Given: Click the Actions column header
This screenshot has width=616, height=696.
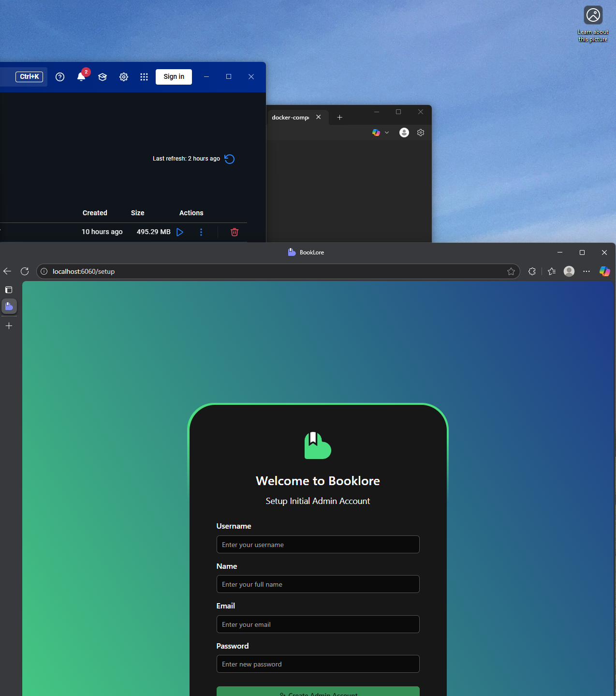Looking at the screenshot, I should click(191, 213).
